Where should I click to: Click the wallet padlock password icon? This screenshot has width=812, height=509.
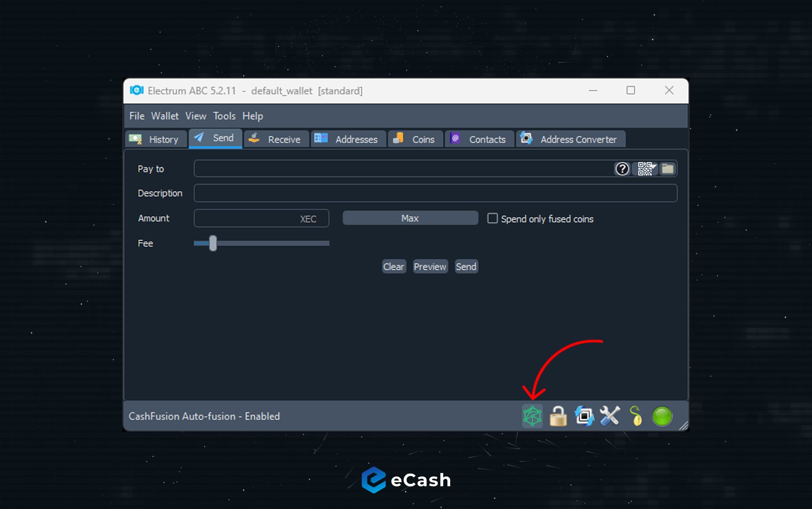coord(558,416)
